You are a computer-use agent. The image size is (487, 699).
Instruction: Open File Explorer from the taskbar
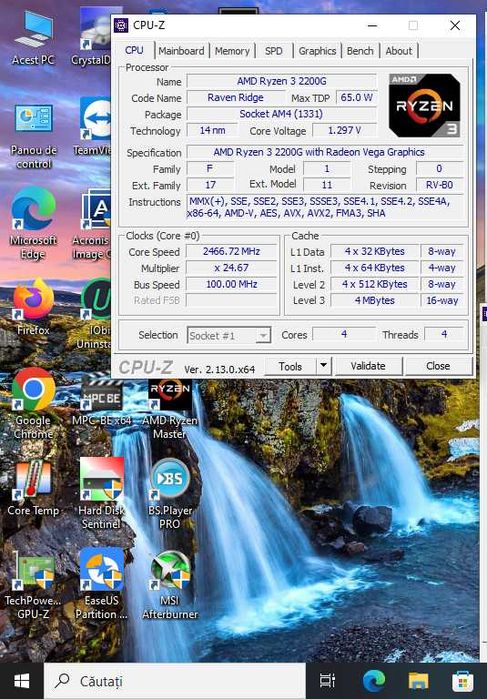coord(418,681)
